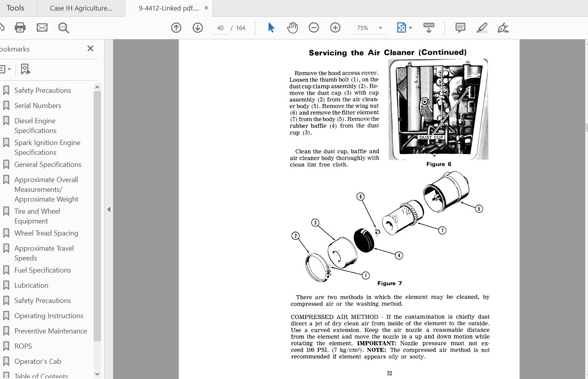
Task: Print the document using printer icon
Action: coord(20,28)
